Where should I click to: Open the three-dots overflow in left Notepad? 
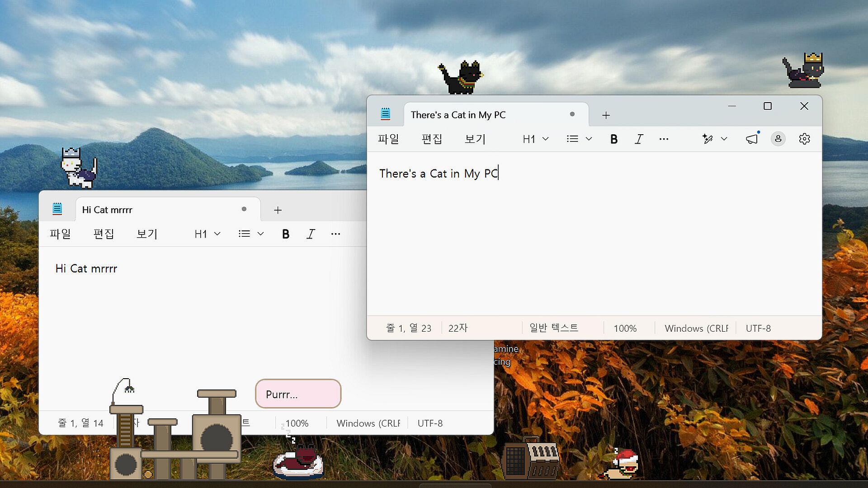[x=335, y=234]
